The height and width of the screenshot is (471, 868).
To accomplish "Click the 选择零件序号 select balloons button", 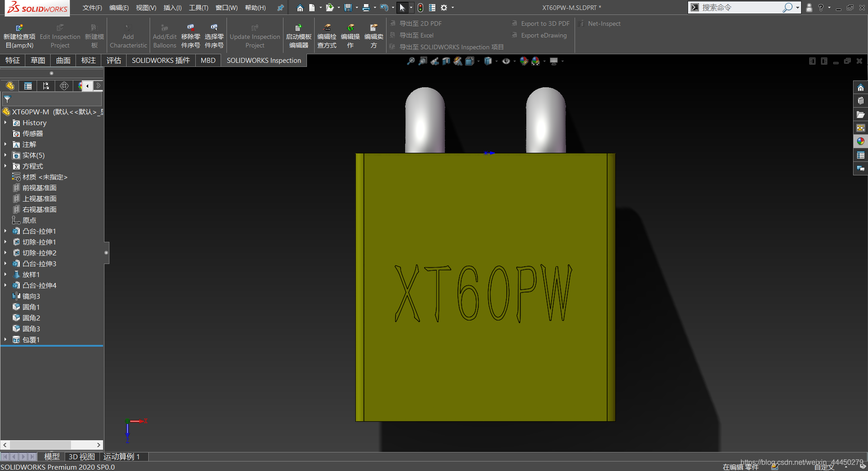I will click(214, 36).
